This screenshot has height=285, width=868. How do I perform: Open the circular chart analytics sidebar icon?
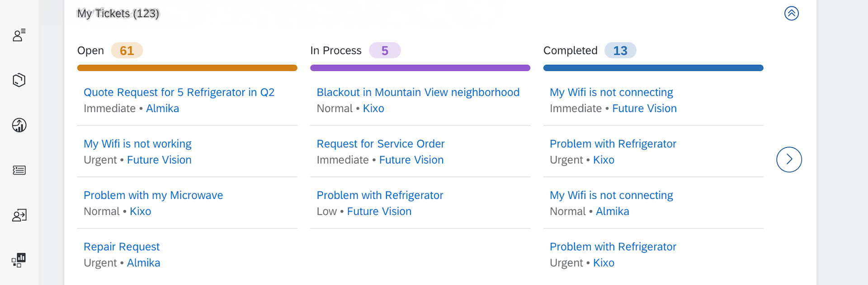point(19,125)
